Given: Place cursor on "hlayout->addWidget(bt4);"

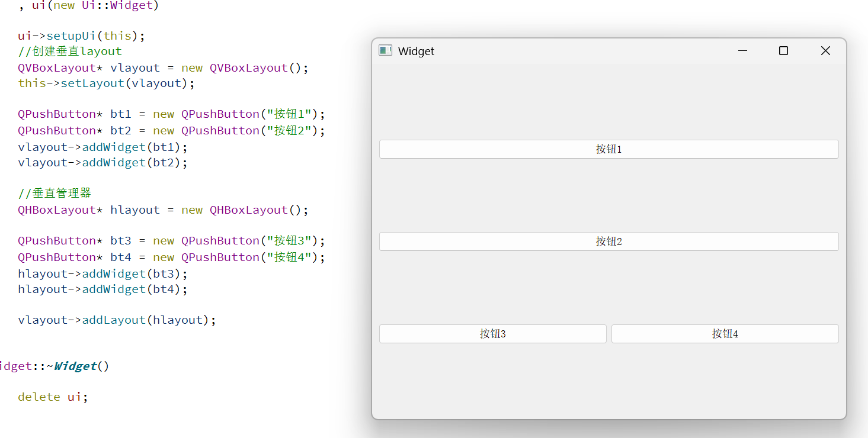Looking at the screenshot, I should pyautogui.click(x=103, y=289).
